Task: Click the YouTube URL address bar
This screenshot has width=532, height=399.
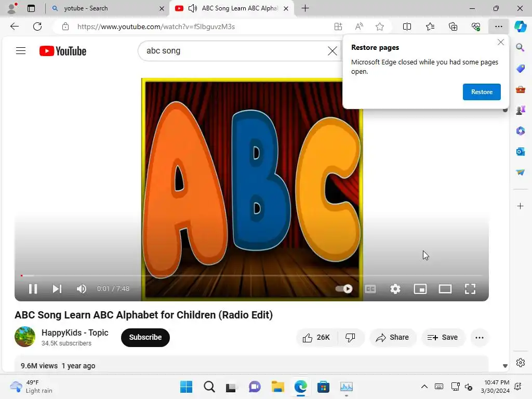Action: pyautogui.click(x=156, y=26)
